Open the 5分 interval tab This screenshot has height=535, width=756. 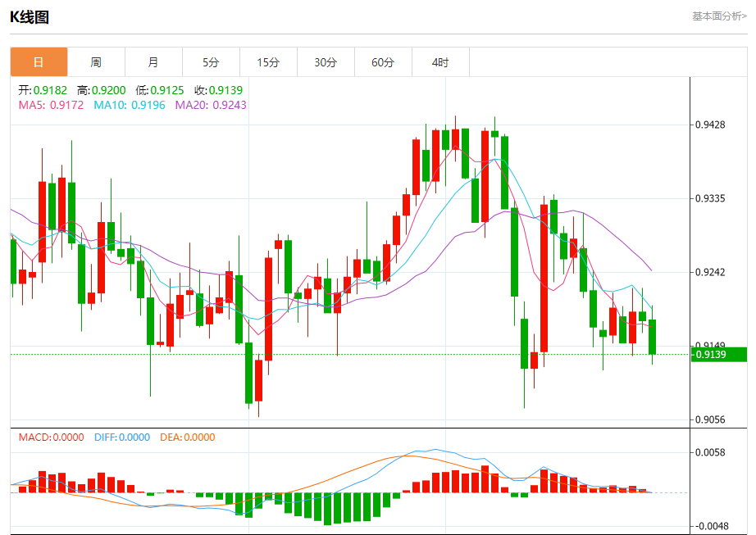click(211, 61)
